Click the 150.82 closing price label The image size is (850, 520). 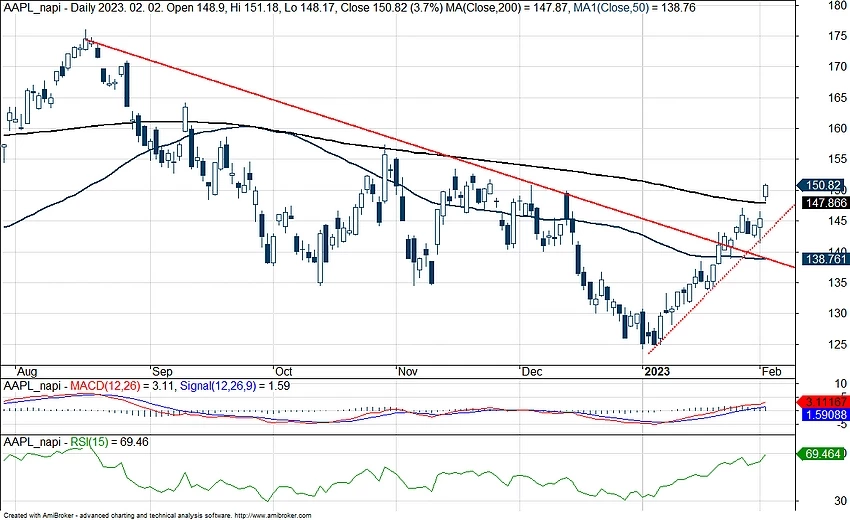point(821,185)
